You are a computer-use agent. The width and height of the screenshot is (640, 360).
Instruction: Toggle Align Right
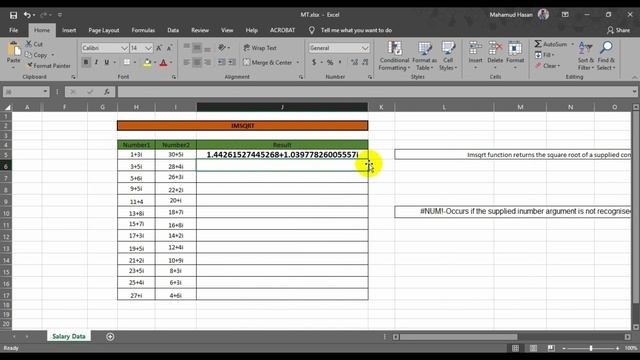[x=207, y=62]
